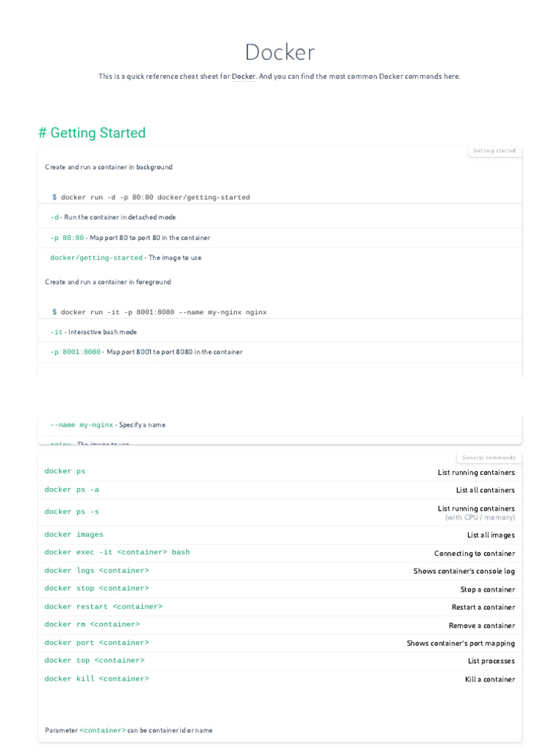
Task: Click the 'docker logs <container>' command
Action: point(96,570)
